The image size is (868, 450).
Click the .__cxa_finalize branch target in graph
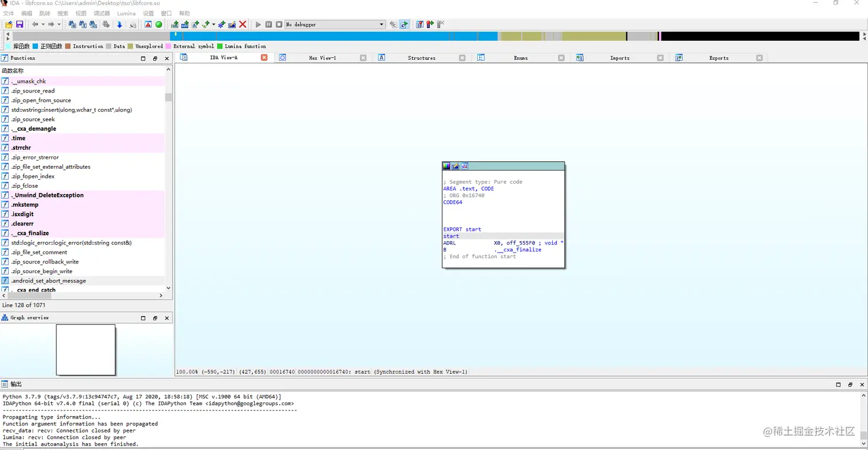click(x=518, y=250)
